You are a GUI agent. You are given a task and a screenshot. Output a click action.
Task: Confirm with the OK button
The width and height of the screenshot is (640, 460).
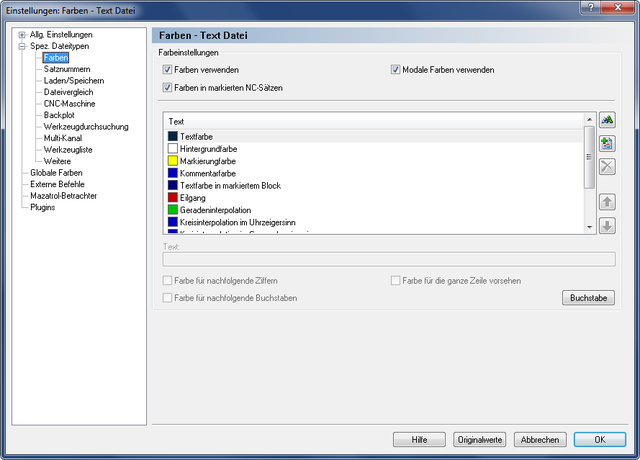point(600,440)
